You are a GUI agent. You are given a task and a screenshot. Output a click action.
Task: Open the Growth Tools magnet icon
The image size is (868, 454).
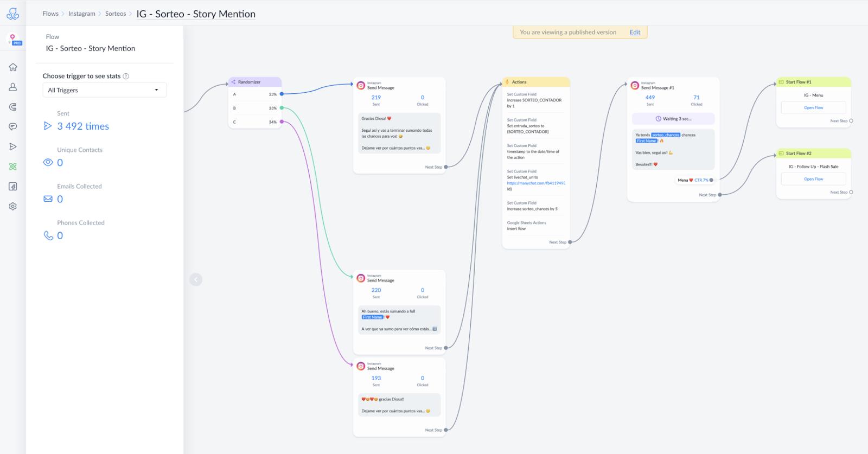[13, 107]
